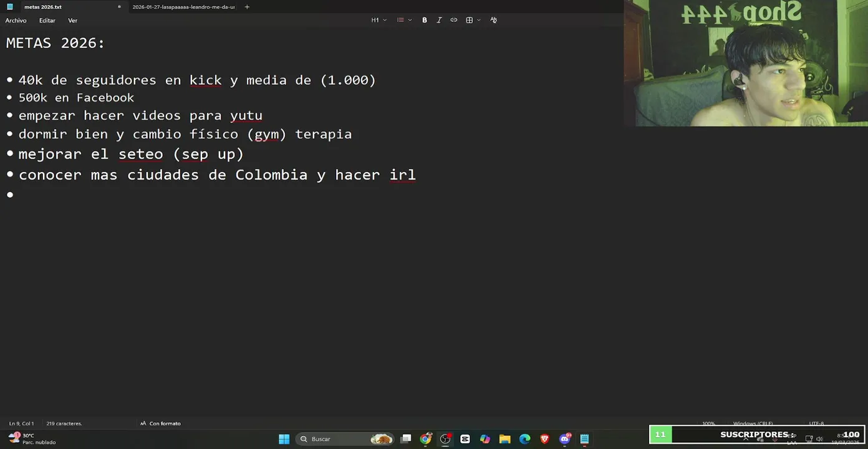Open Microsoft Edge from the taskbar

(x=525, y=439)
